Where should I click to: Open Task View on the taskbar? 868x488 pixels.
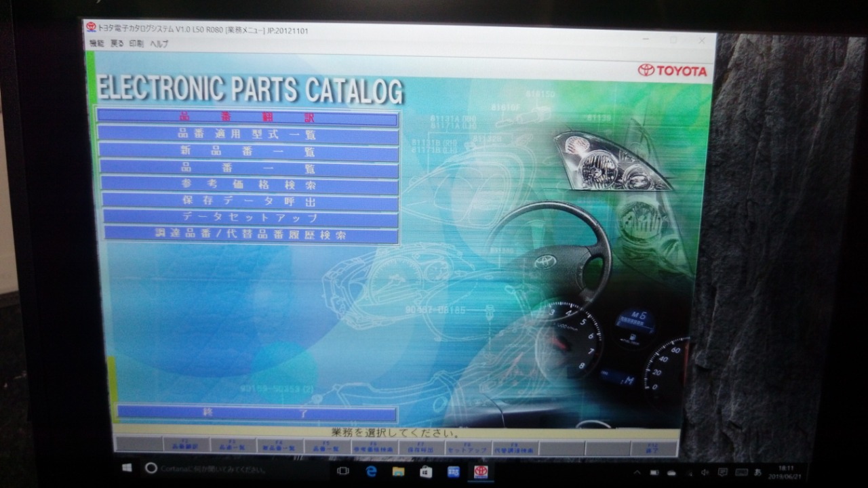click(342, 471)
